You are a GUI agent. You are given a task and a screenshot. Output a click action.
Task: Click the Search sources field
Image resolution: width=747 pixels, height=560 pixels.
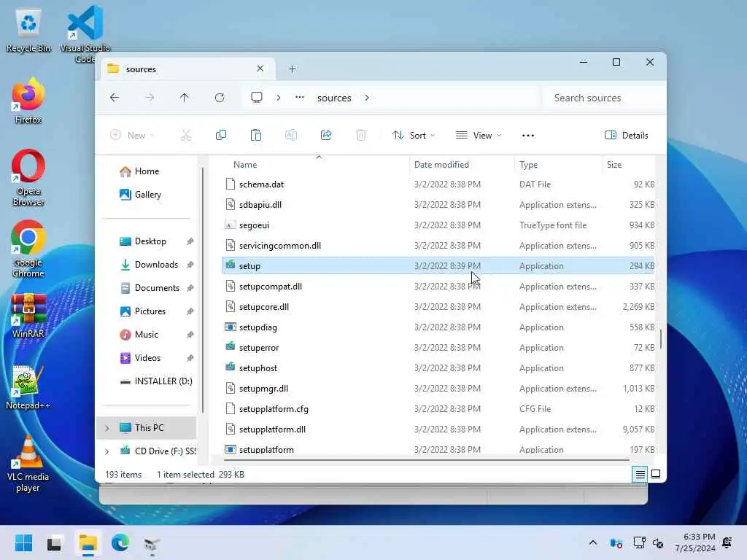(x=602, y=98)
